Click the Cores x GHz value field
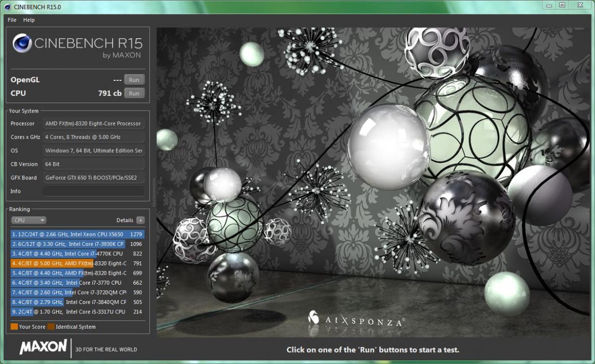The height and width of the screenshot is (364, 595). [93, 137]
